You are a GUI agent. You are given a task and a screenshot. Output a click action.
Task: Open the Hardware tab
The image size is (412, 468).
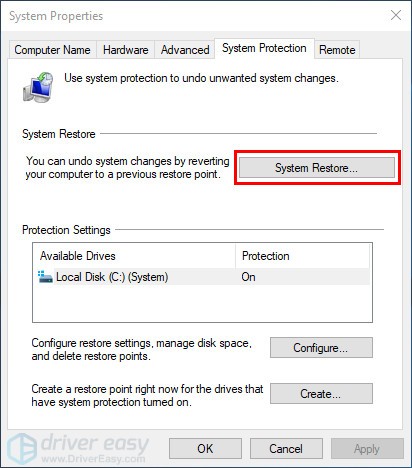point(126,50)
